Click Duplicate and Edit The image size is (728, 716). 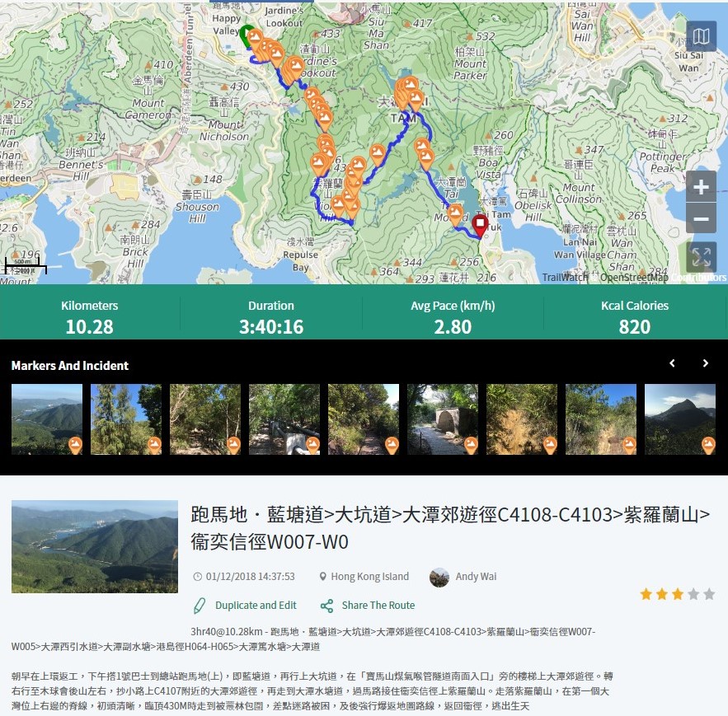click(x=246, y=606)
